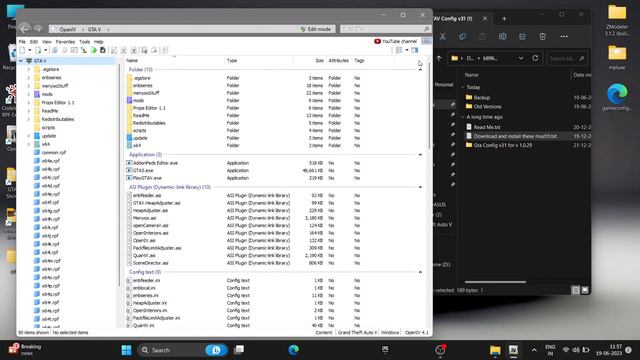Open the File menu in OpenIV
This screenshot has width=640, height=360.
tap(22, 42)
